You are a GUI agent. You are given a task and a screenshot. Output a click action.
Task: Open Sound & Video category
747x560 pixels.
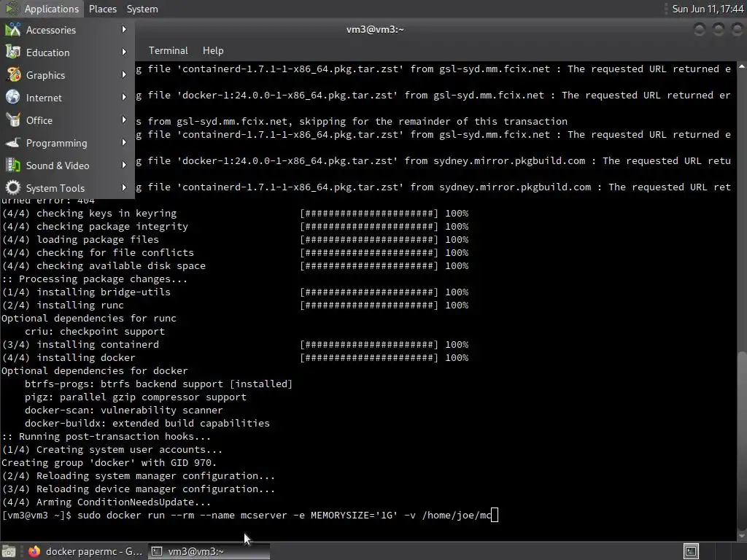point(67,166)
